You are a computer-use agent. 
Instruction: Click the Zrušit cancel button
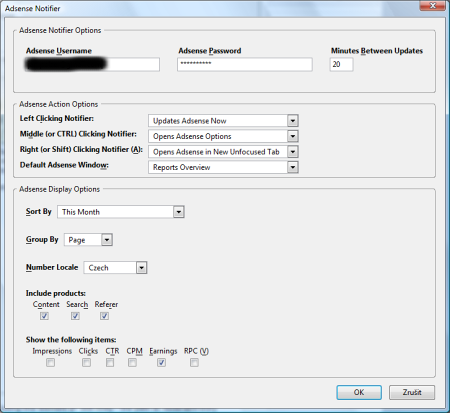click(412, 392)
